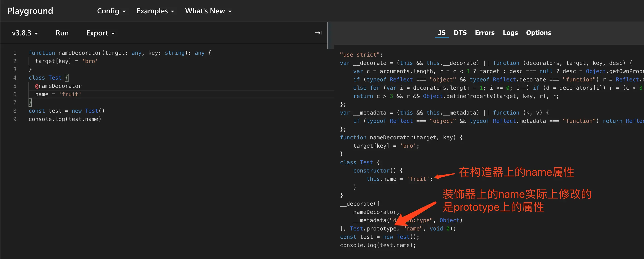The height and width of the screenshot is (259, 644).
Task: Switch to the DTS tab
Action: click(x=460, y=33)
